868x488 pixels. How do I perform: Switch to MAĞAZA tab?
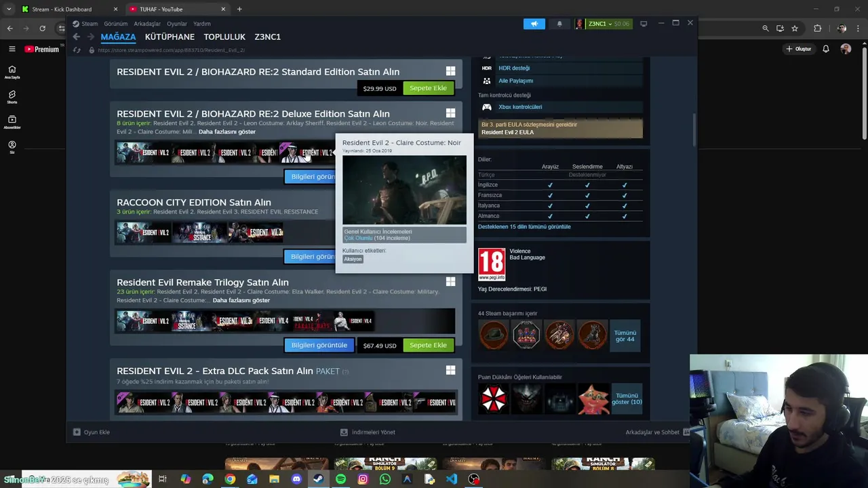[118, 37]
